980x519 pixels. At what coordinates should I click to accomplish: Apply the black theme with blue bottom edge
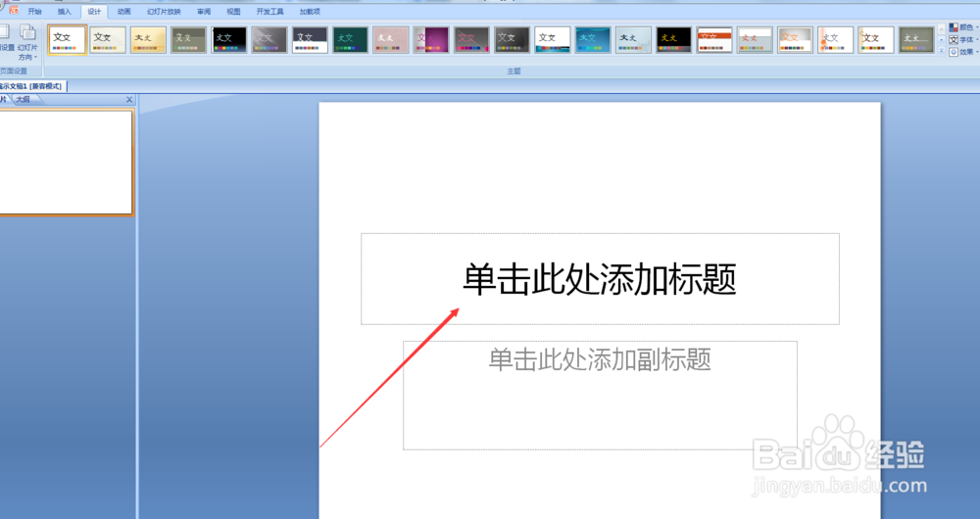click(x=228, y=39)
